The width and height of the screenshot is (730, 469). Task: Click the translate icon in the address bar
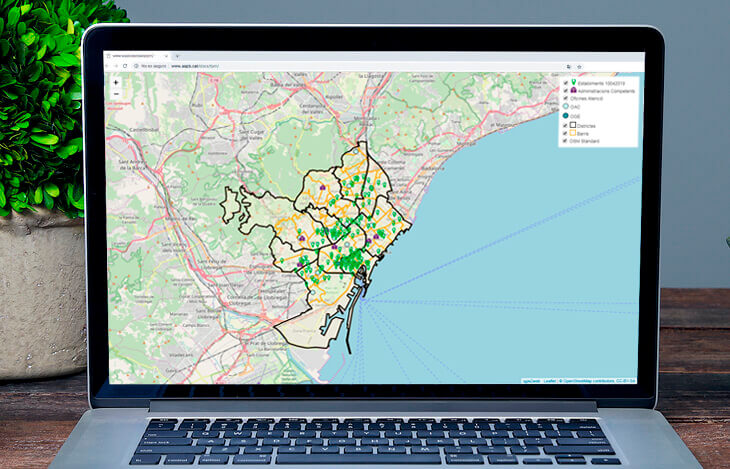(568, 66)
